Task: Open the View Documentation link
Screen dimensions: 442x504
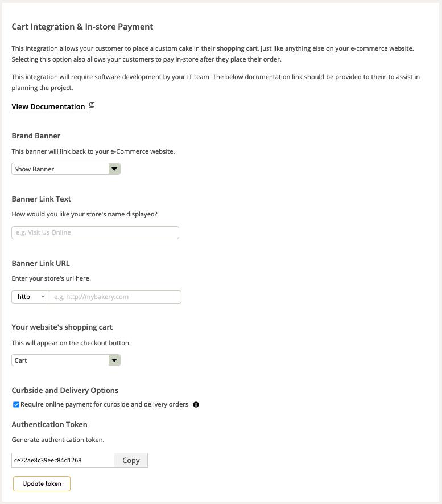Action: (x=48, y=106)
